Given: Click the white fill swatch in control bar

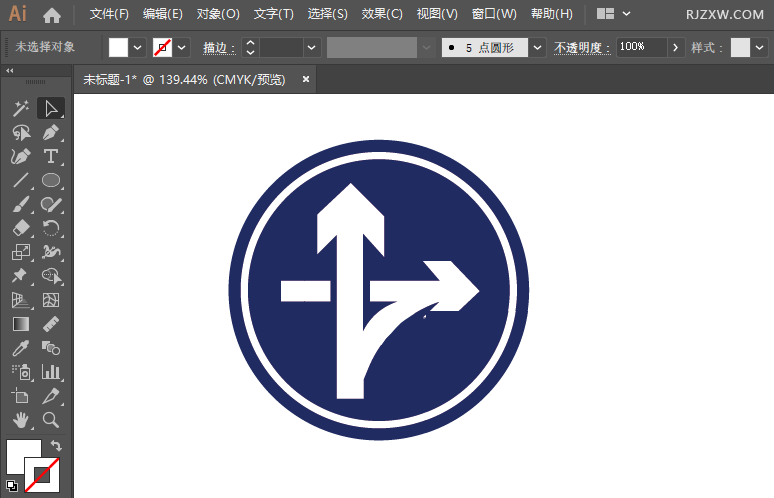Looking at the screenshot, I should point(118,48).
